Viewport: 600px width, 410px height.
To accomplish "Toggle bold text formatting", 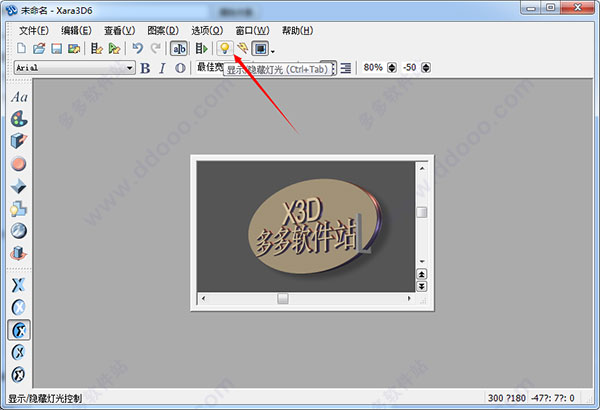I will [x=145, y=68].
